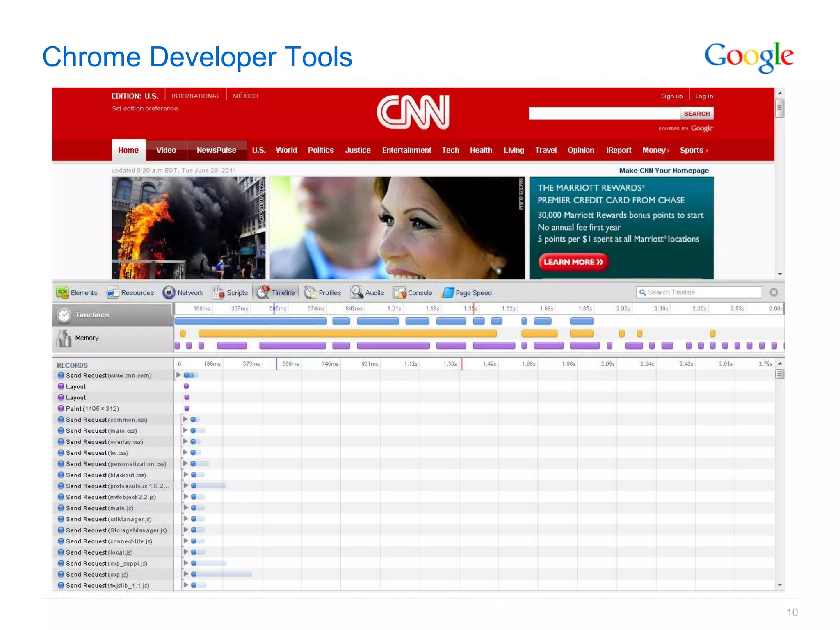Click Make CNN Your Homepage link
This screenshot has height=630, width=840.
664,171
